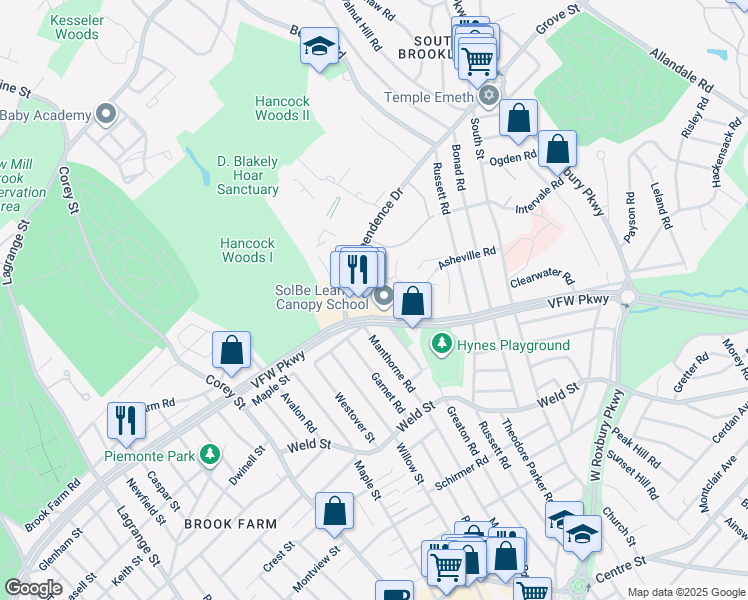Screen dimensions: 748x600
Task: Click the Asheville Rd street label
Action: [x=467, y=258]
